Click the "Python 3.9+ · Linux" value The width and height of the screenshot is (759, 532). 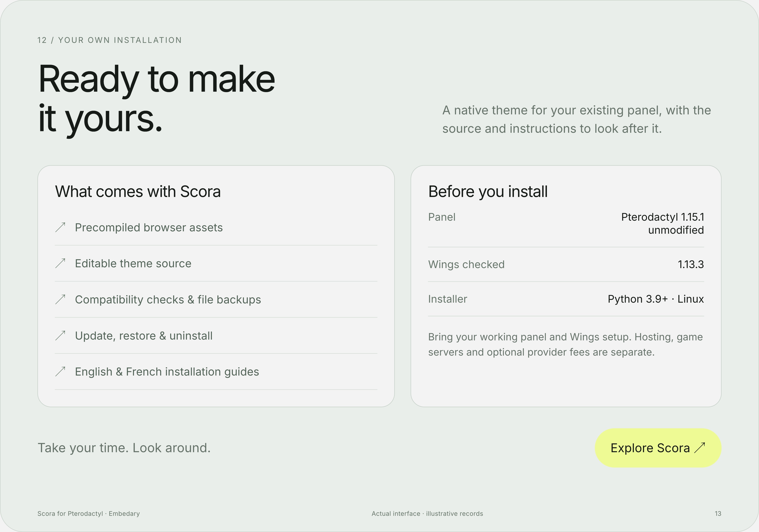(x=656, y=299)
